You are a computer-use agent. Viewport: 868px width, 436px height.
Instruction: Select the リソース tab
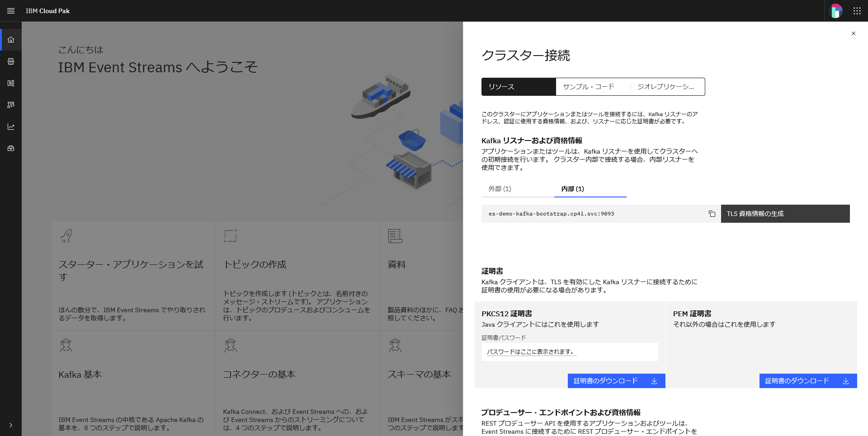[x=519, y=87]
